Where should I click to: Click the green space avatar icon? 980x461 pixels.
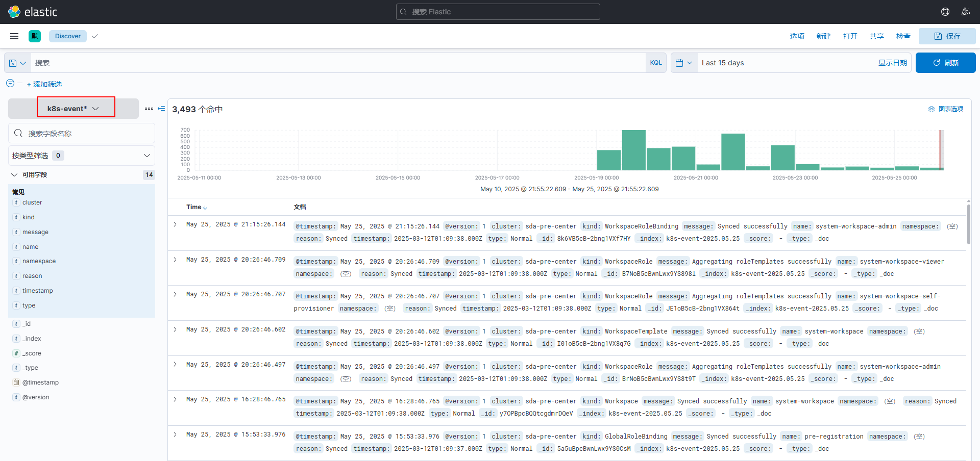click(35, 36)
